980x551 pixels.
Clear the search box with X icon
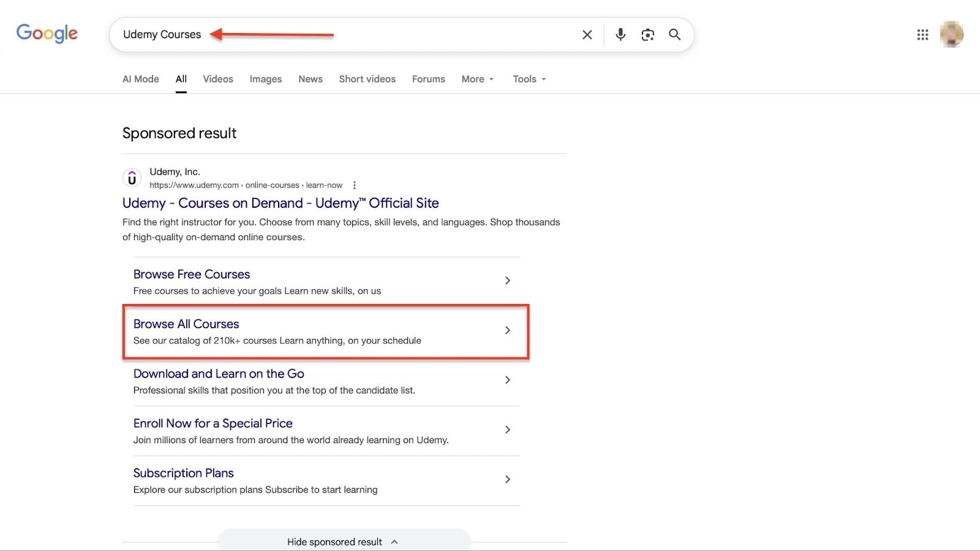click(x=587, y=35)
